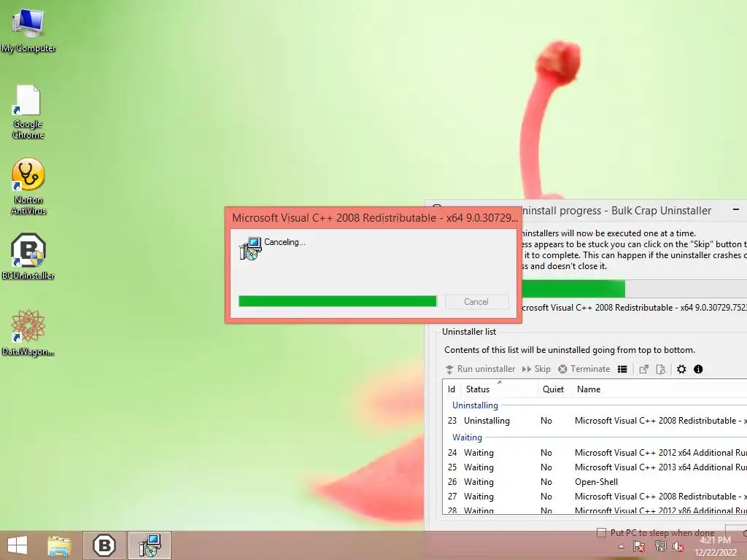This screenshot has height=560, width=747.
Task: Select row 24 Visual C++ 2012 x64
Action: pos(595,452)
